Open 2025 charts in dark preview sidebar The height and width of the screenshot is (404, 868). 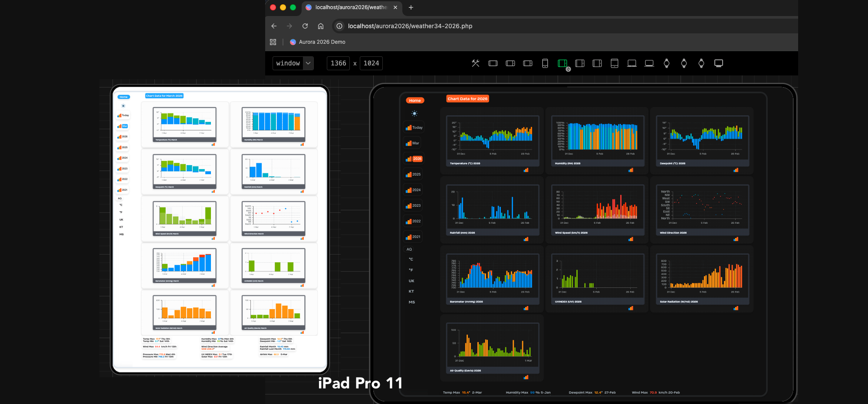coord(414,174)
